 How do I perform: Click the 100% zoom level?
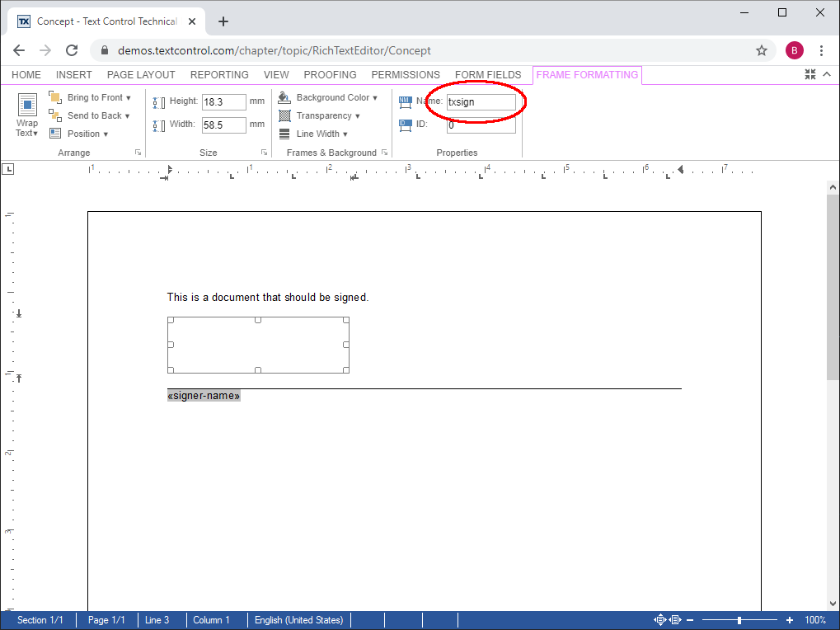click(814, 620)
